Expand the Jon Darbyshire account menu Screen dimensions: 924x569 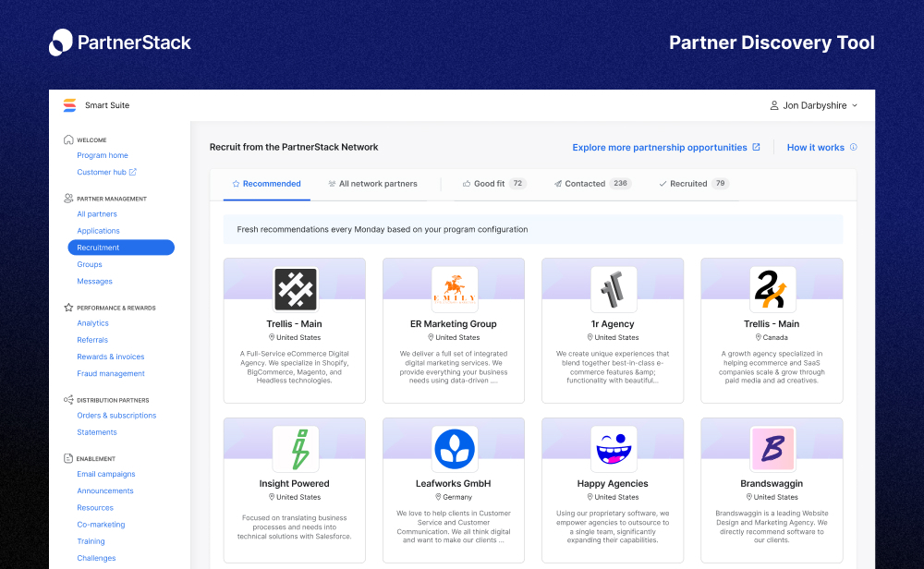pyautogui.click(x=814, y=105)
